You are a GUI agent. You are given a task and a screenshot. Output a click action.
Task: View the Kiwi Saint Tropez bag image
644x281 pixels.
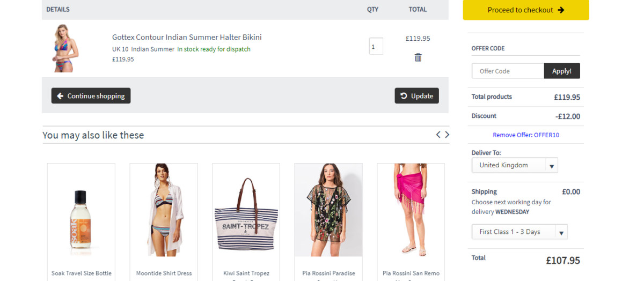[246, 210]
